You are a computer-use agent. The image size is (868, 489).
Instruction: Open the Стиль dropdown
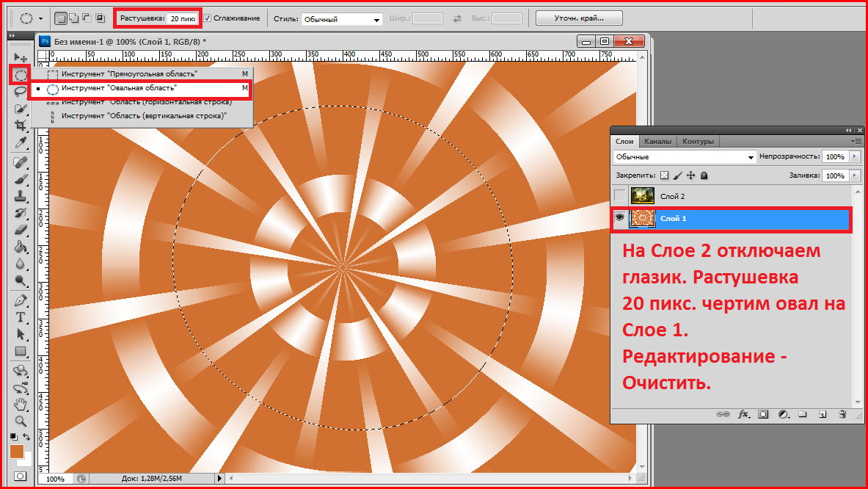(x=342, y=19)
